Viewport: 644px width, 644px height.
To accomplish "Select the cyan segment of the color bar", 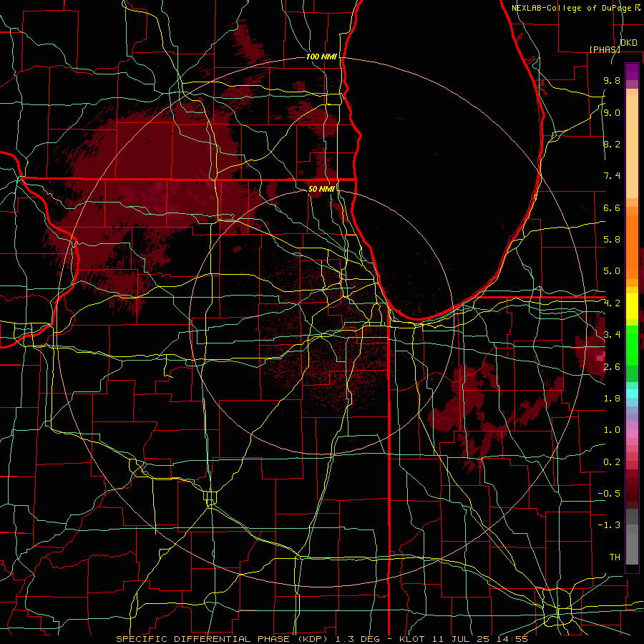I will click(632, 394).
